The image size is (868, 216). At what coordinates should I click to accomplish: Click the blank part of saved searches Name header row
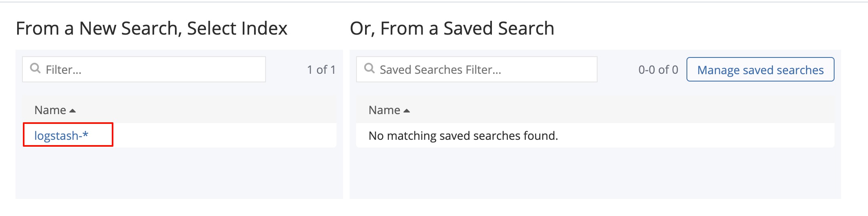coord(612,110)
